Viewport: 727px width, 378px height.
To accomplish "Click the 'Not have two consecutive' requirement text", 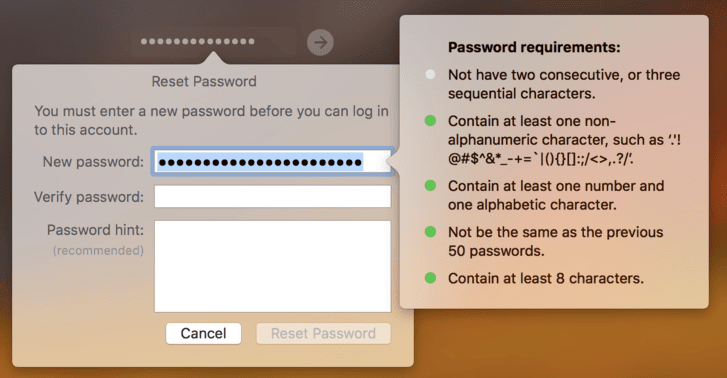I will [564, 84].
